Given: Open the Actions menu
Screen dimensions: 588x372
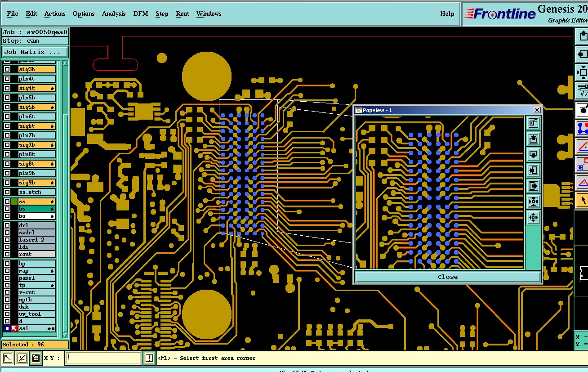Looking at the screenshot, I should (x=55, y=13).
